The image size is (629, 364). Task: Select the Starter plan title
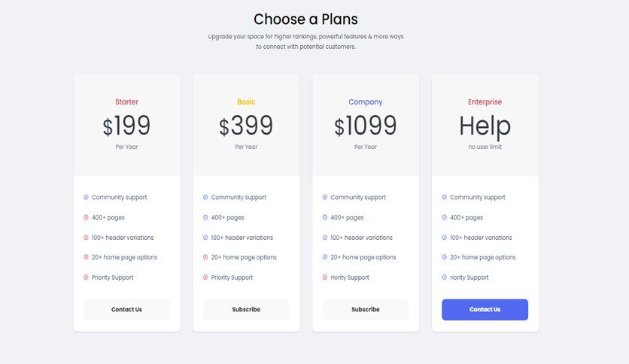126,102
